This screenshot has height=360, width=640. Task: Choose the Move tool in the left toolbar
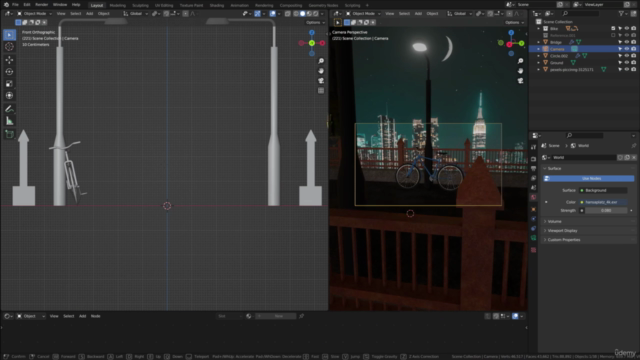point(9,60)
